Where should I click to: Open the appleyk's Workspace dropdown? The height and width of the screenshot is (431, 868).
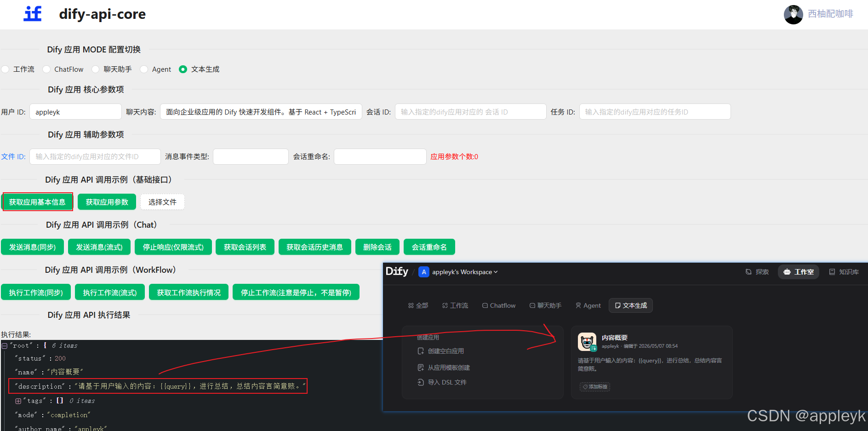[x=465, y=272]
